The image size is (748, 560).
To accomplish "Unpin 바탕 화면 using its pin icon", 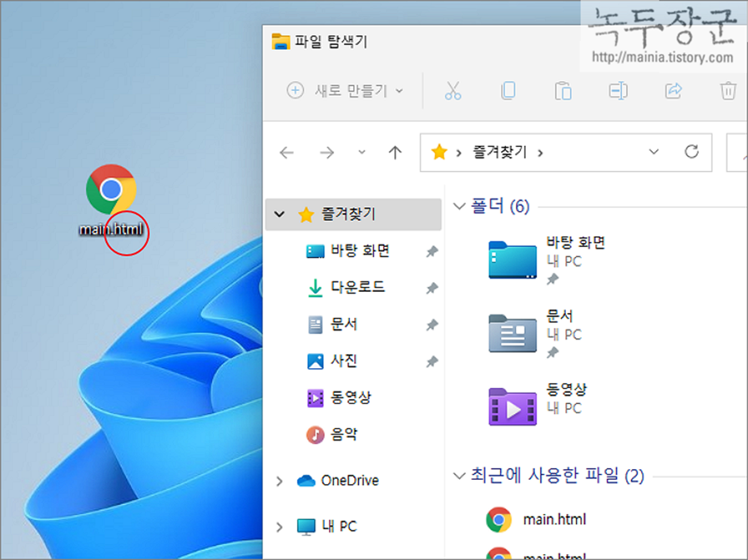I will pyautogui.click(x=431, y=252).
